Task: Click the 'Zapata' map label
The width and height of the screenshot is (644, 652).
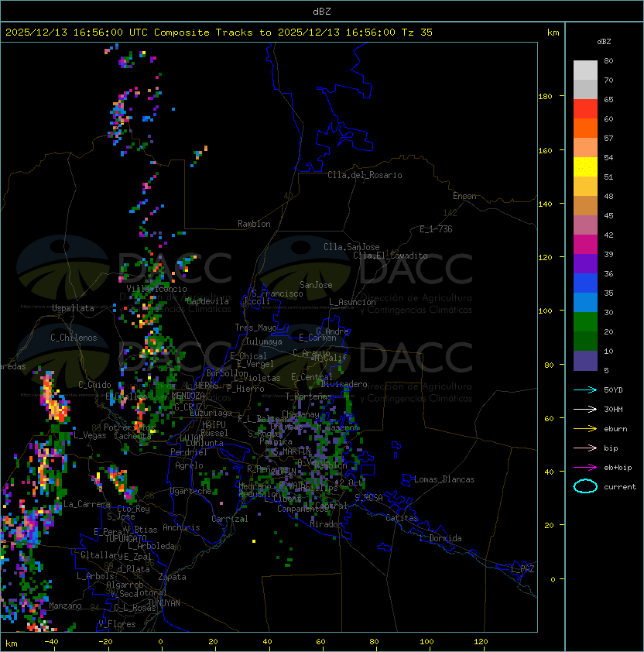Action: click(172, 577)
